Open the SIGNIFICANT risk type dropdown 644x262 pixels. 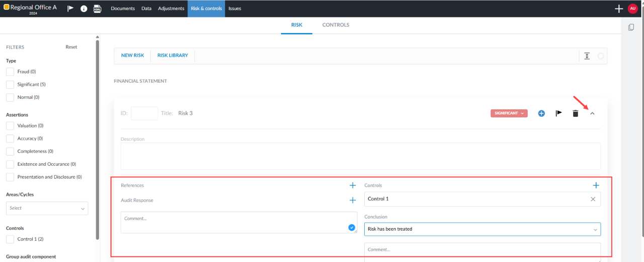pos(509,113)
